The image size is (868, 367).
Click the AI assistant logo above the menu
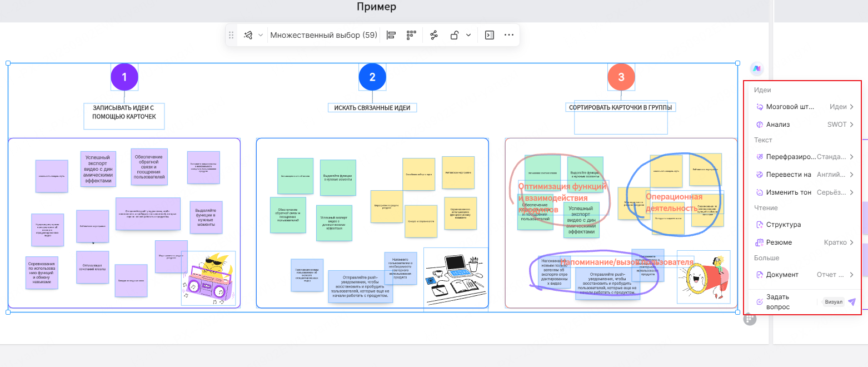pos(756,68)
